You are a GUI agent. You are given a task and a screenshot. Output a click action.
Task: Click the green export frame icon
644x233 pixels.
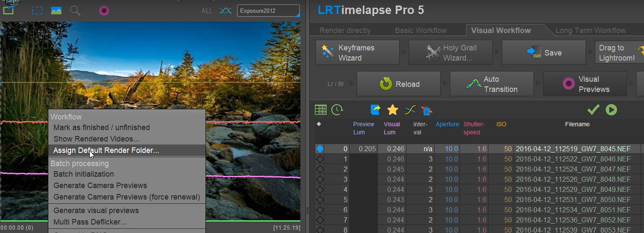8,10
